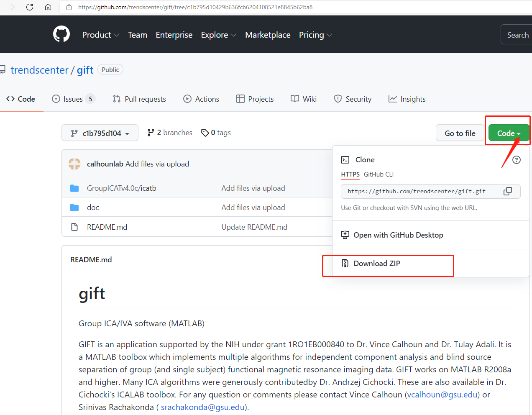Open the Security tab

click(353, 99)
